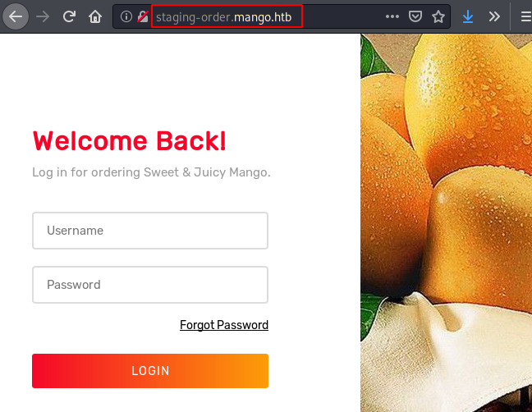This screenshot has width=532, height=412.
Task: Open the browser home page icon
Action: (95, 16)
